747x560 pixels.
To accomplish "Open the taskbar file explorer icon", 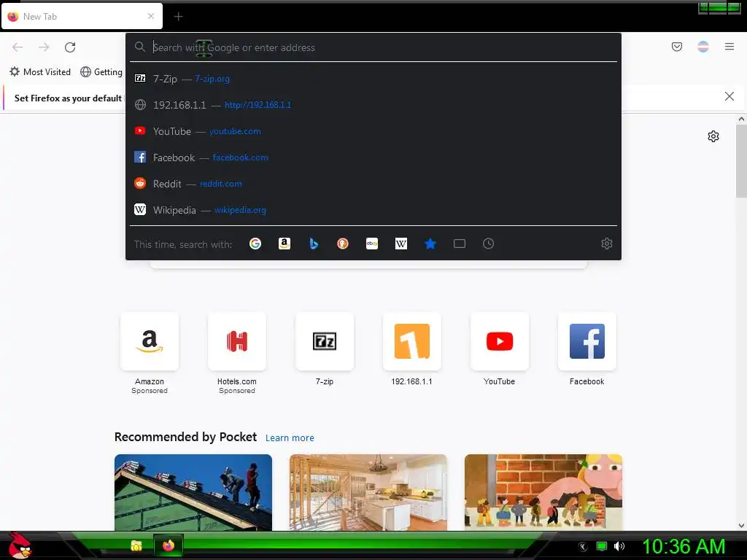I will 136,545.
